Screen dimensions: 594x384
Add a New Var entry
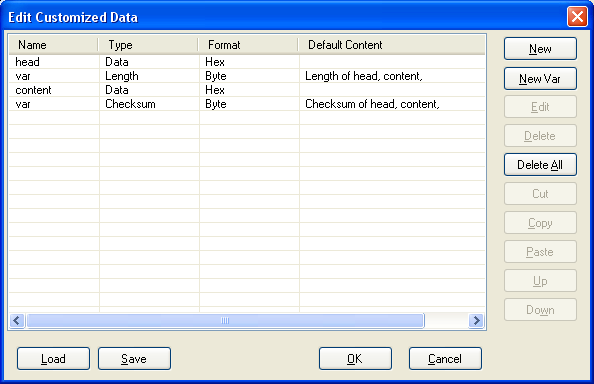[x=540, y=79]
